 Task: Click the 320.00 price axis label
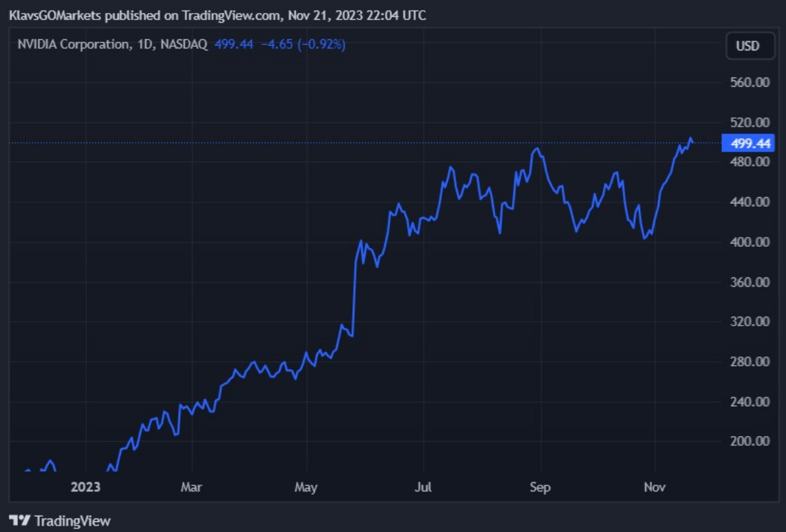[750, 321]
